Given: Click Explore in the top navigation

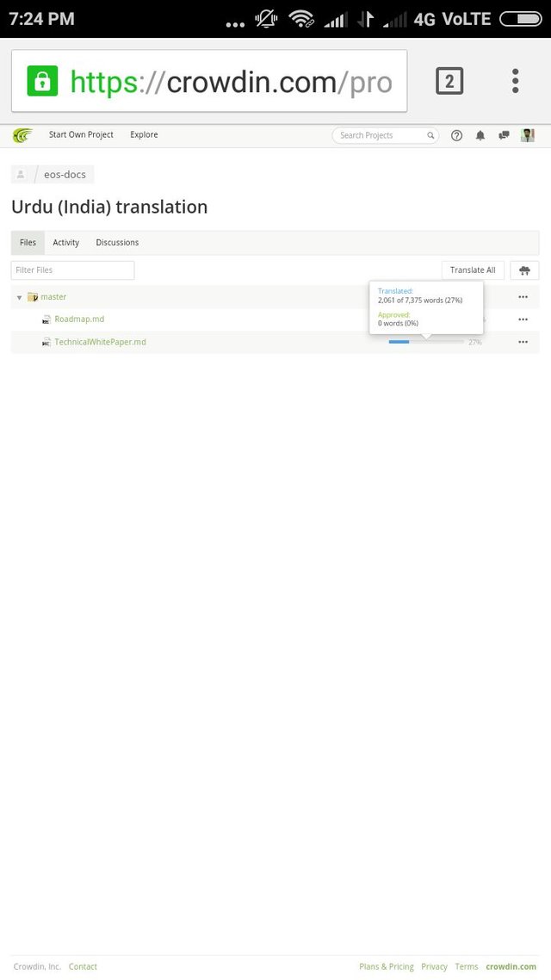Looking at the screenshot, I should pyautogui.click(x=144, y=134).
